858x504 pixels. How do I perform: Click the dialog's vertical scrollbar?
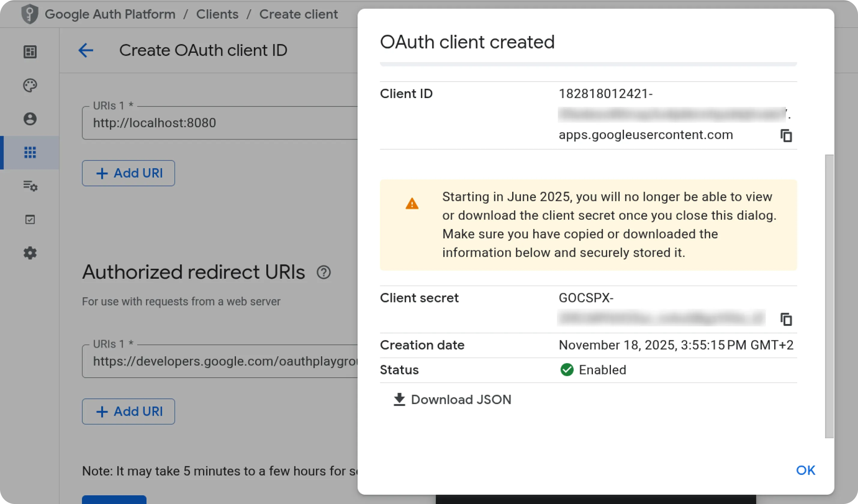[829, 296]
